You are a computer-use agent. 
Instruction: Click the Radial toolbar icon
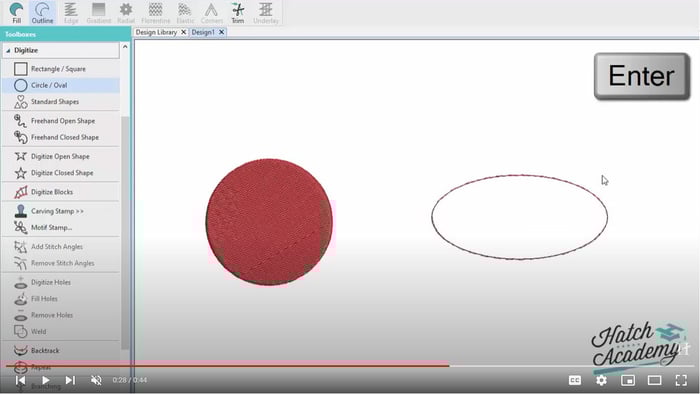tap(126, 12)
